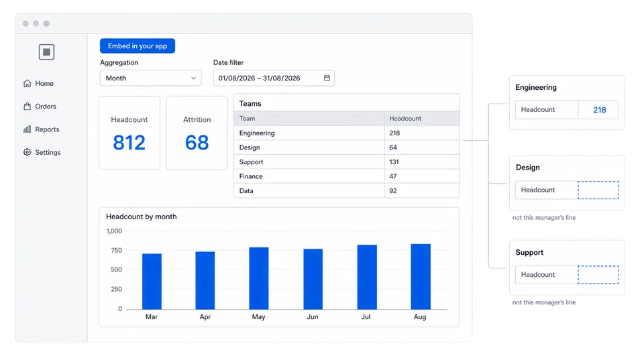This screenshot has height=362, width=644.
Task: Click the Headcount column header in Teams table
Action: pyautogui.click(x=422, y=119)
